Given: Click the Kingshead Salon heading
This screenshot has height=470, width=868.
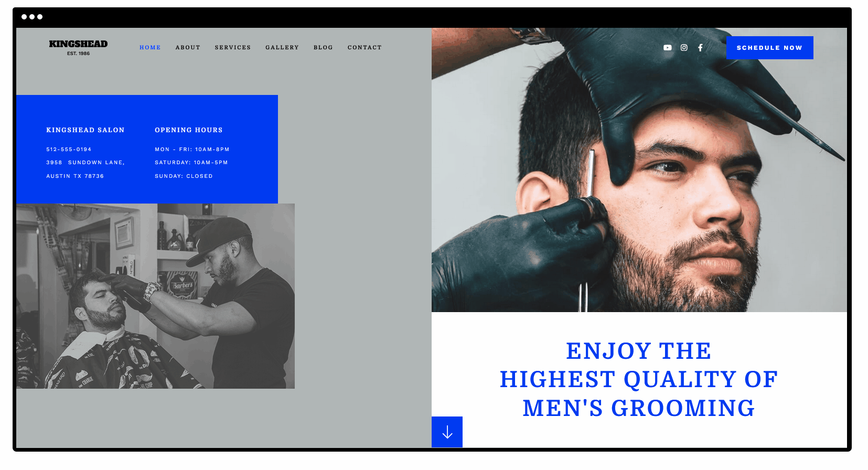Looking at the screenshot, I should click(85, 130).
